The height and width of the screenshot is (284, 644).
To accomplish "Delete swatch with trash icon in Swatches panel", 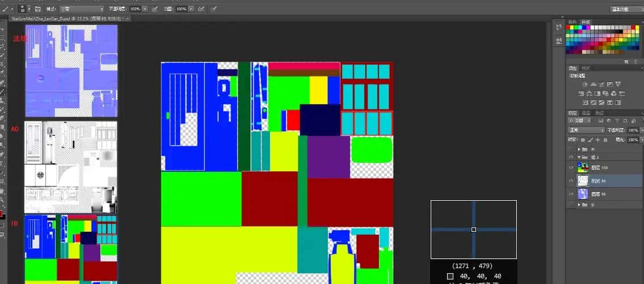I will tap(637, 62).
